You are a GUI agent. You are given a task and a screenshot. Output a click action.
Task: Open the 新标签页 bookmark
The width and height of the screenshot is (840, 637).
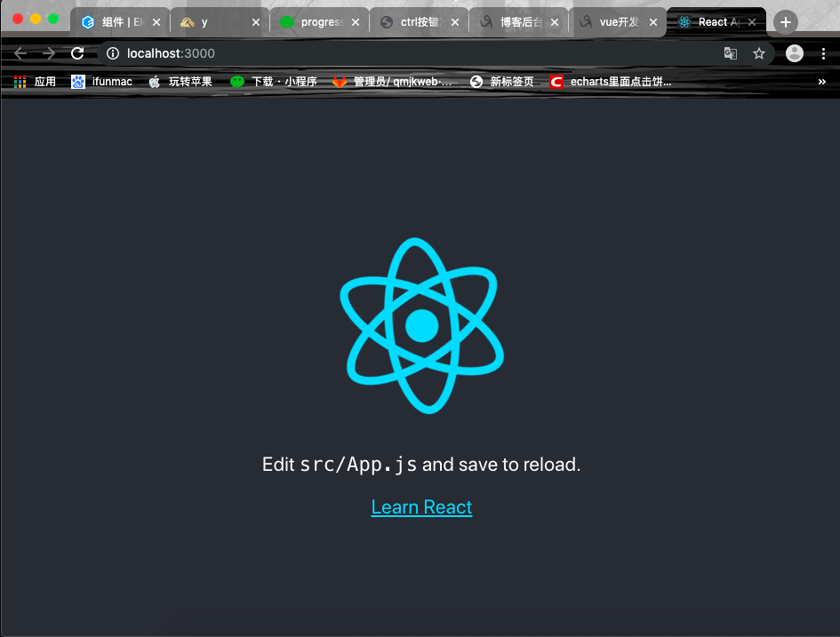tap(501, 82)
